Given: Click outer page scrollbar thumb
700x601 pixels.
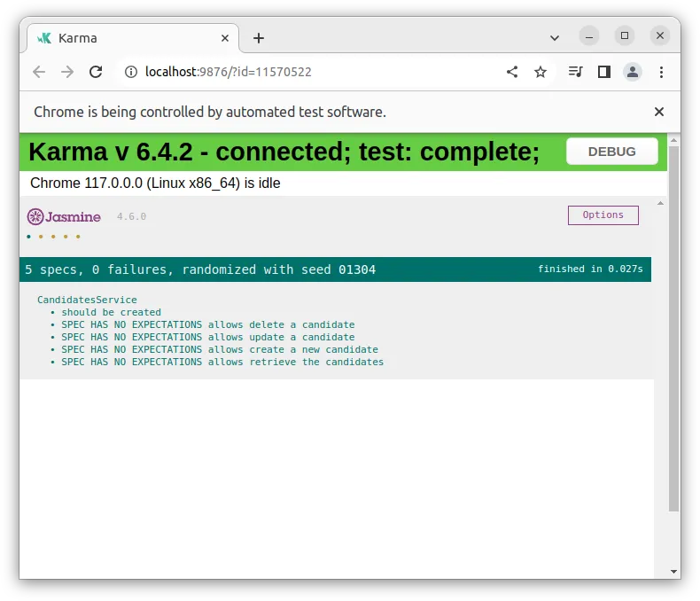Looking at the screenshot, I should coord(673,329).
